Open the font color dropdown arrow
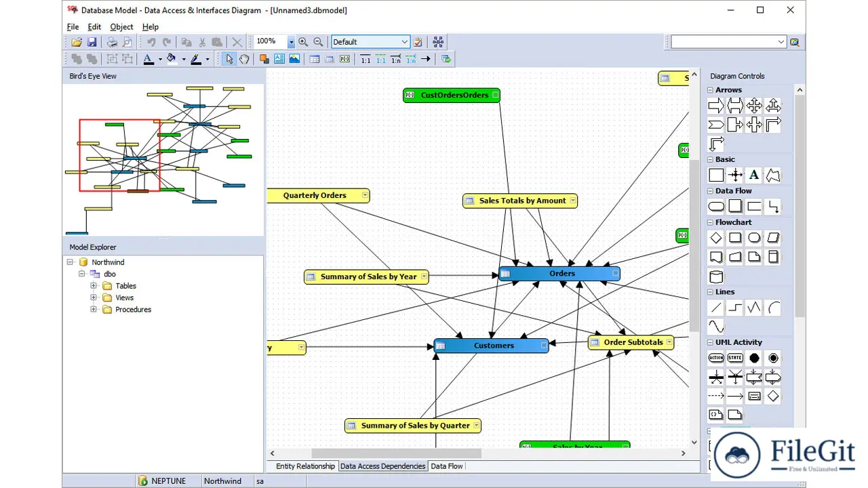 pos(160,59)
